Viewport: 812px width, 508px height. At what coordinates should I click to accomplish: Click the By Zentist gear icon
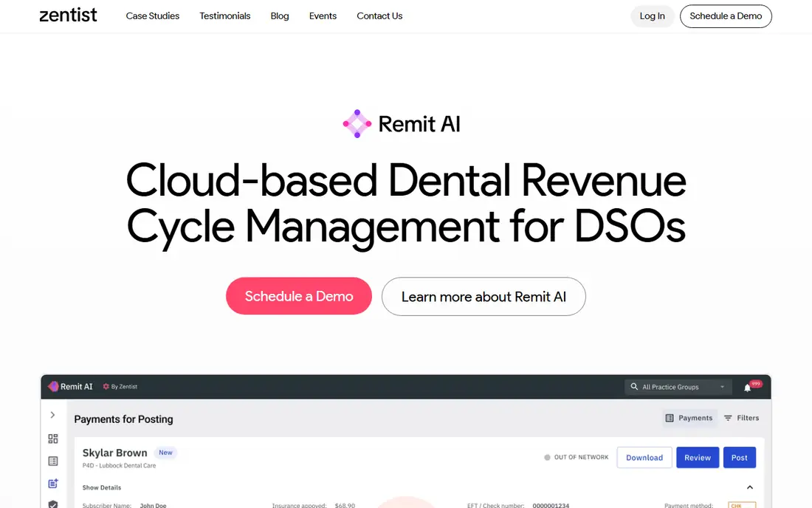coord(106,386)
